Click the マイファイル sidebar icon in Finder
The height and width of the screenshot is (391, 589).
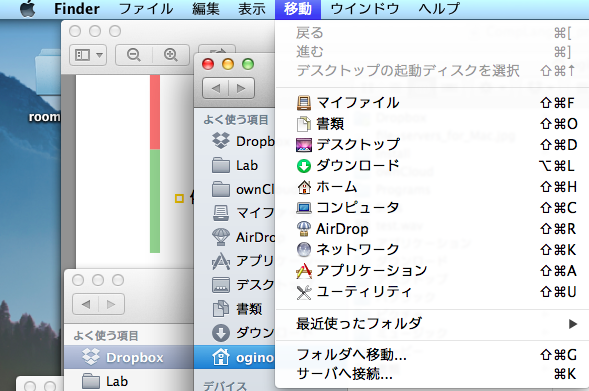tap(221, 213)
